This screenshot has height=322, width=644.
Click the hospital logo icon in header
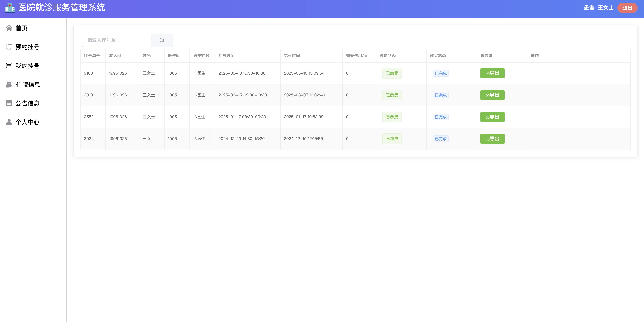tap(10, 8)
